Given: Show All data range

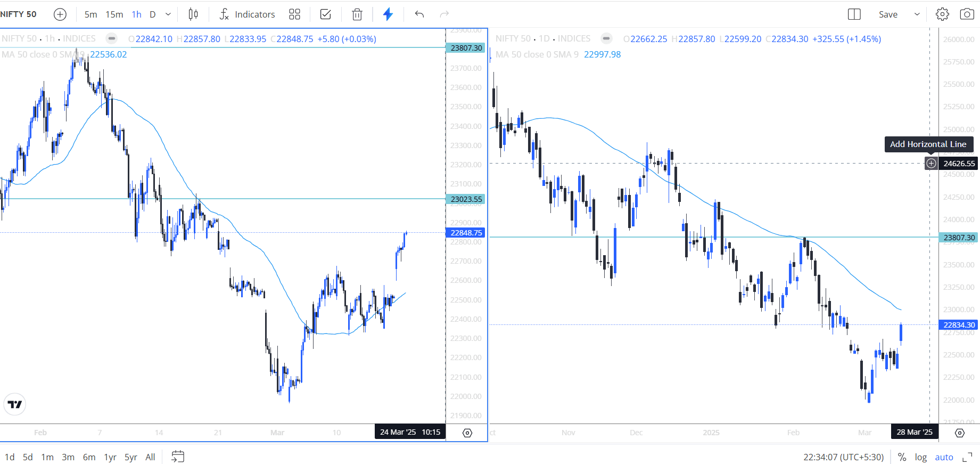Looking at the screenshot, I should pyautogui.click(x=151, y=457).
